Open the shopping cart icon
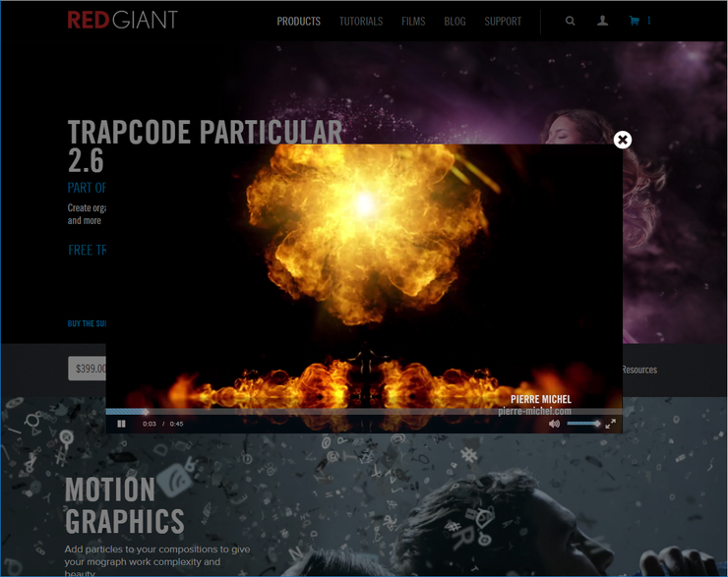The height and width of the screenshot is (577, 728). 635,21
